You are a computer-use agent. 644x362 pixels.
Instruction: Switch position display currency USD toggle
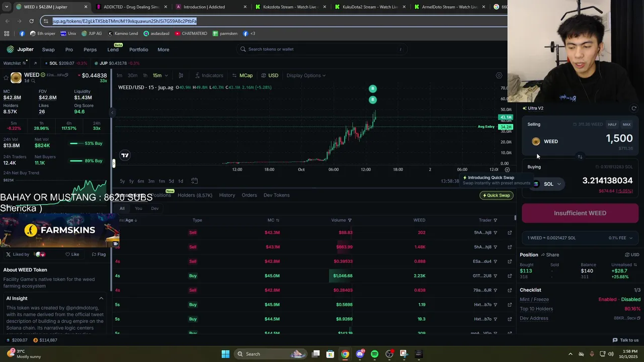click(632, 255)
